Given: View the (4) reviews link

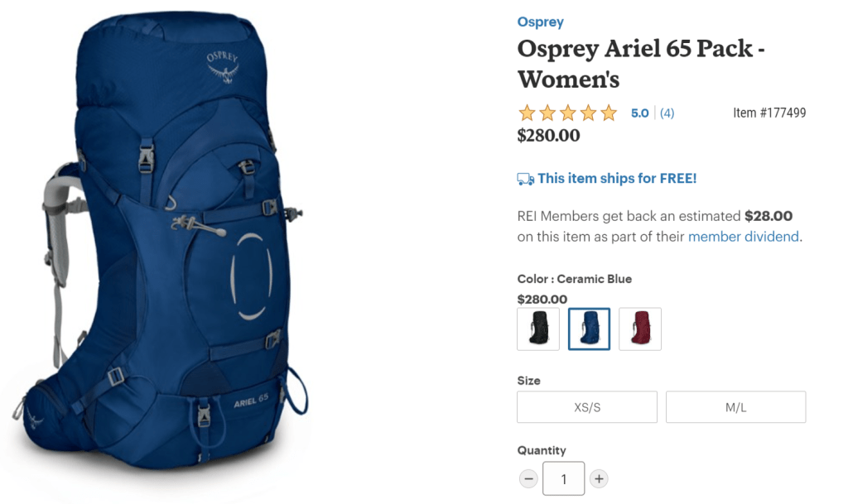Looking at the screenshot, I should click(667, 113).
